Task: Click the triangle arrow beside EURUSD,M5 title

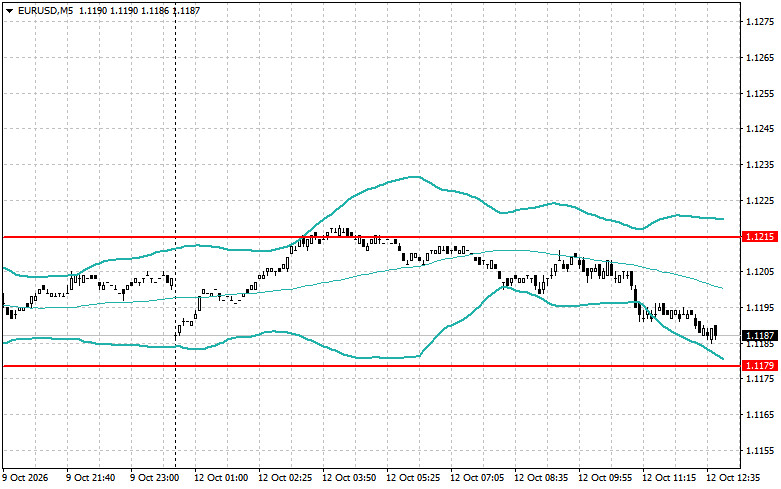Action: tap(9, 11)
